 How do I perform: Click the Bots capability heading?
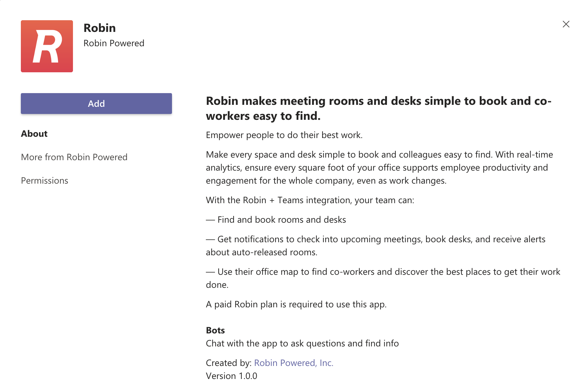(215, 330)
